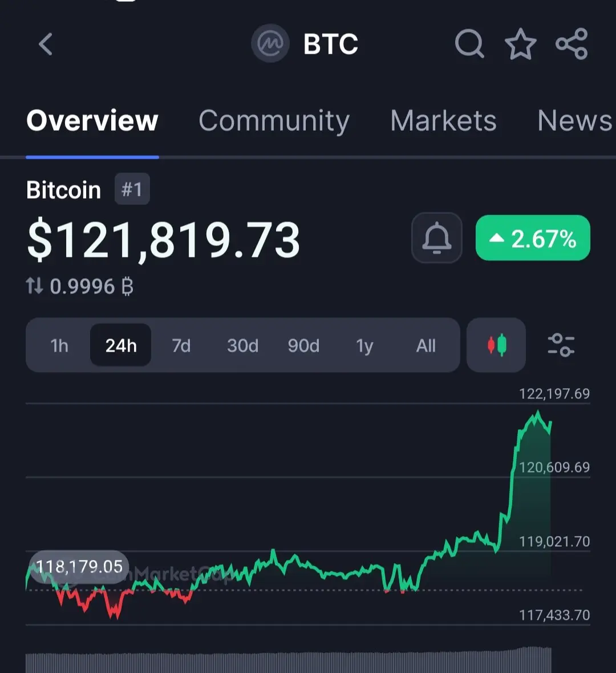
Task: Tap the back arrow icon
Action: (46, 44)
